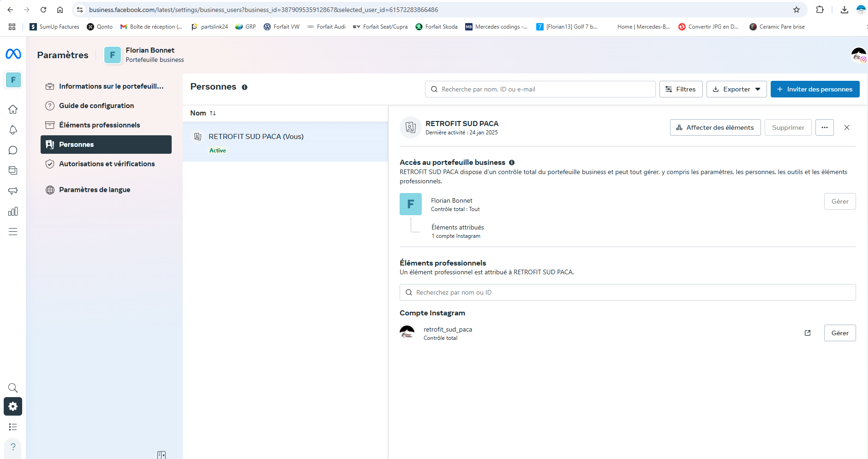Close the RETROFIT SUD PACA details panel
Image resolution: width=868 pixels, height=459 pixels.
[847, 127]
